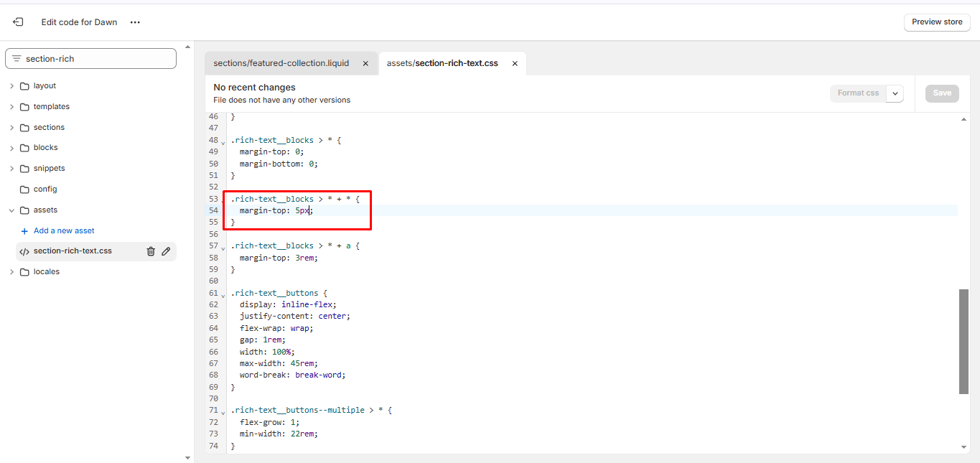Image resolution: width=980 pixels, height=463 pixels.
Task: Switch to sections/featured-collection.liquid tab
Action: tap(281, 63)
